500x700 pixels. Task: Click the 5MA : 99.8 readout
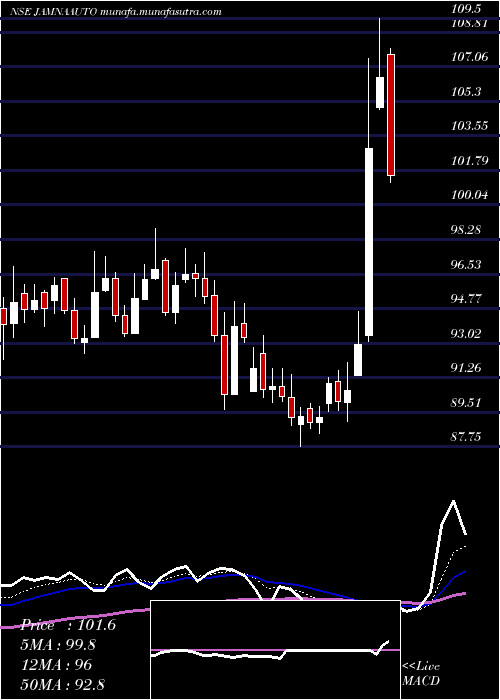pos(58,645)
